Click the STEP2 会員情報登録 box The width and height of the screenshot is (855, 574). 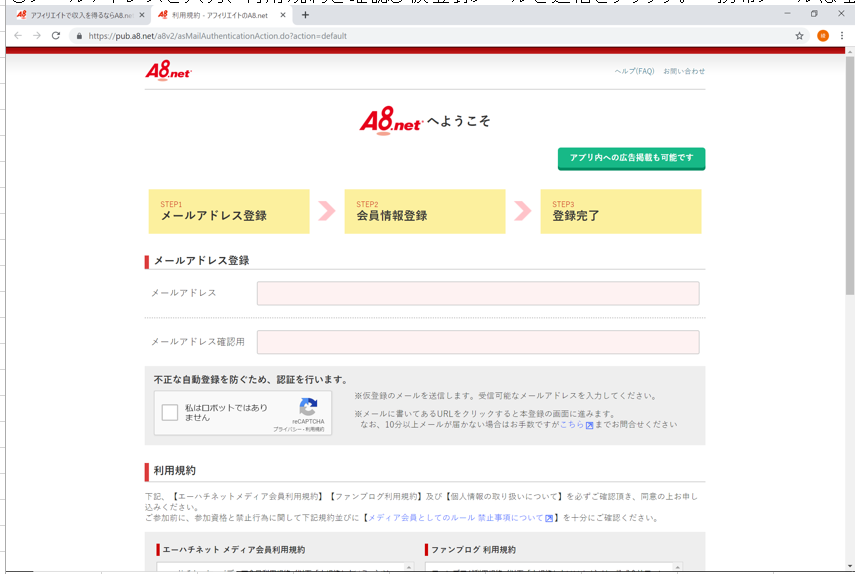pyautogui.click(x=425, y=212)
